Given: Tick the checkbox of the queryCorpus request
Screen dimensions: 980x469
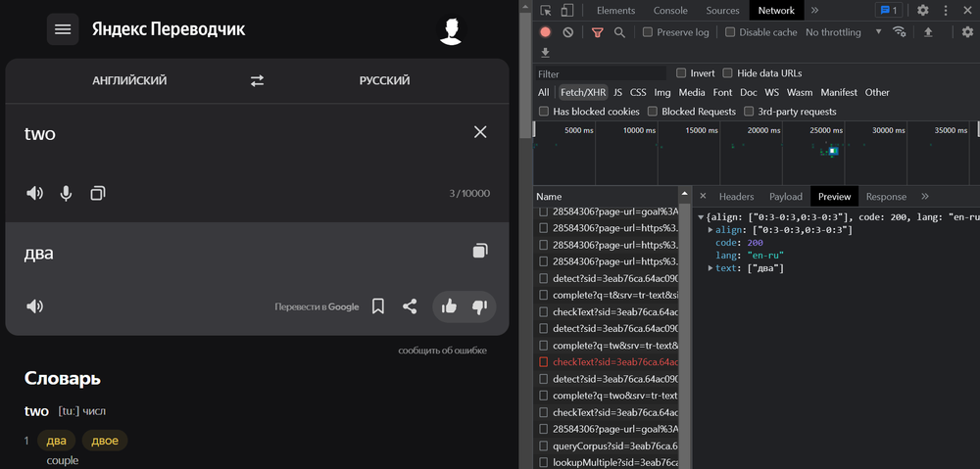Looking at the screenshot, I should tap(543, 446).
